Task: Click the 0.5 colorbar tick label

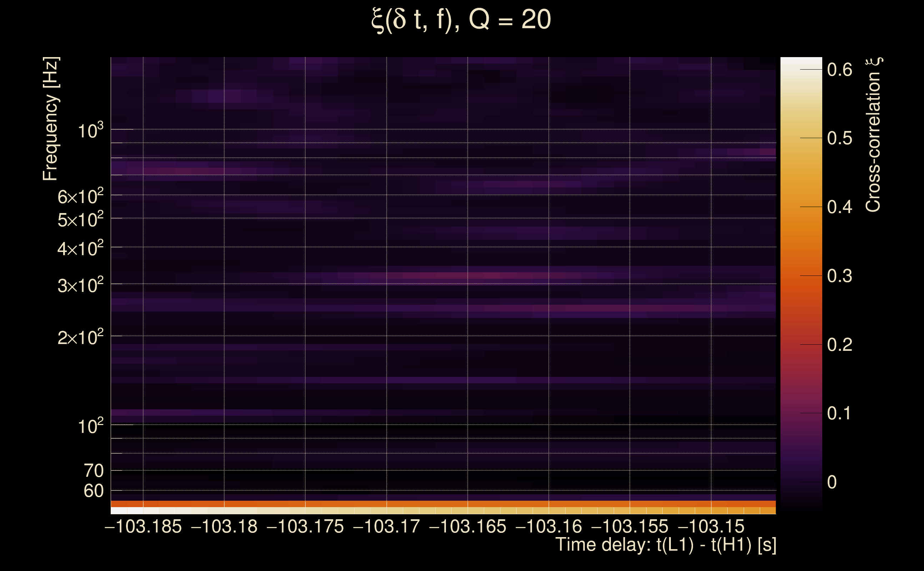Action: pos(839,138)
